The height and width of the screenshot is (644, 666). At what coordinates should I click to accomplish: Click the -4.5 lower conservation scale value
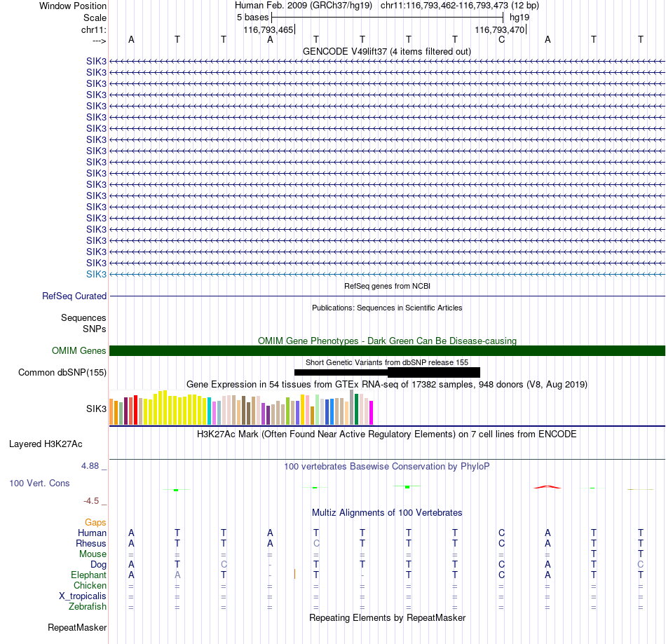91,501
